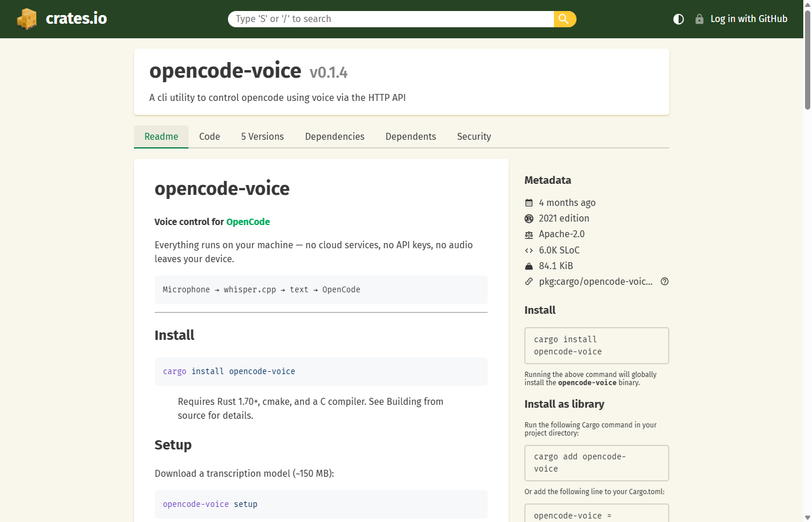This screenshot has height=522, width=812.
Task: Follow the OpenCode link in the readme
Action: 248,222
